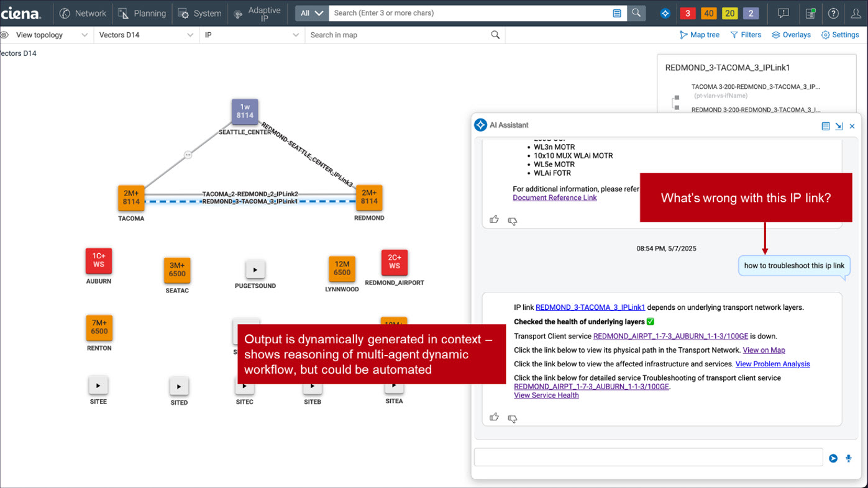Select the TACOMA 8114 node

coord(131,197)
